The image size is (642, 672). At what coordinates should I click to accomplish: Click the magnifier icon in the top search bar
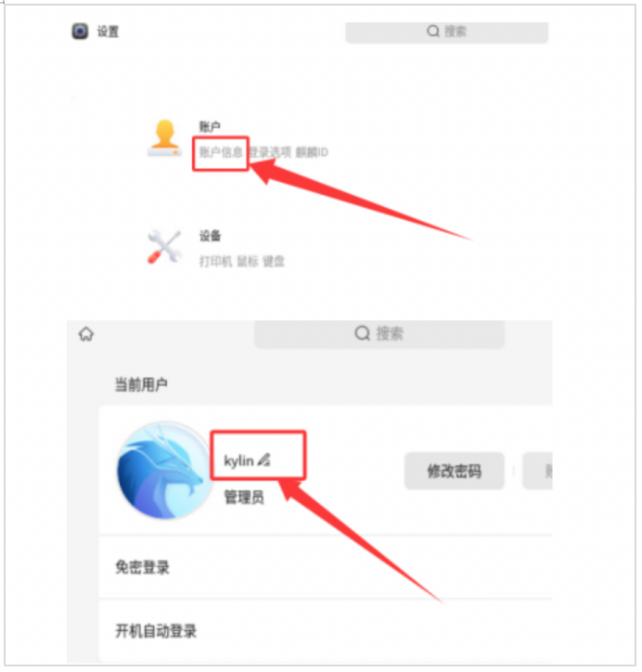click(435, 32)
